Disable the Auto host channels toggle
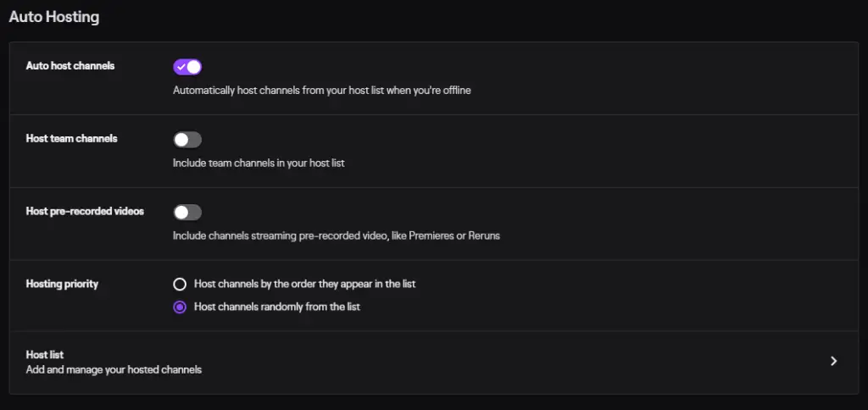868x410 pixels. (x=187, y=67)
